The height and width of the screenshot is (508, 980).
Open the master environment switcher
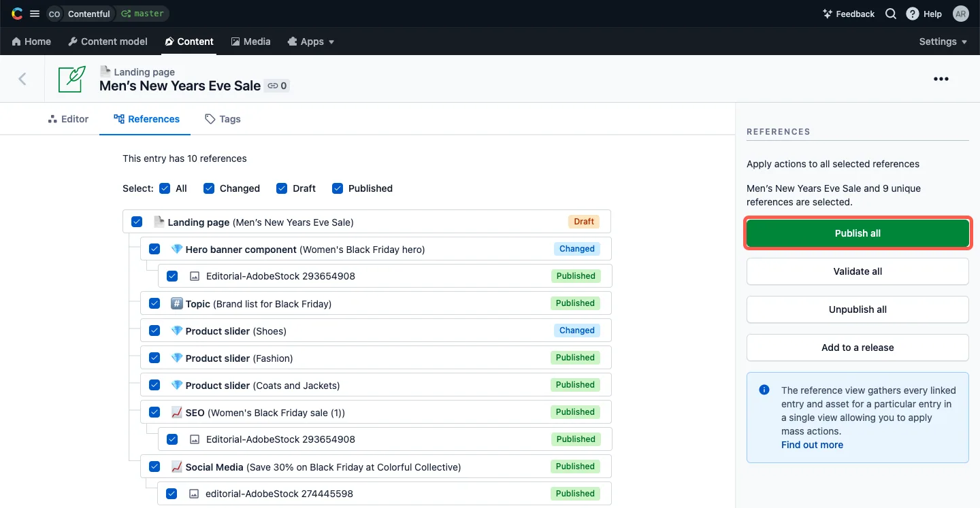pyautogui.click(x=142, y=14)
